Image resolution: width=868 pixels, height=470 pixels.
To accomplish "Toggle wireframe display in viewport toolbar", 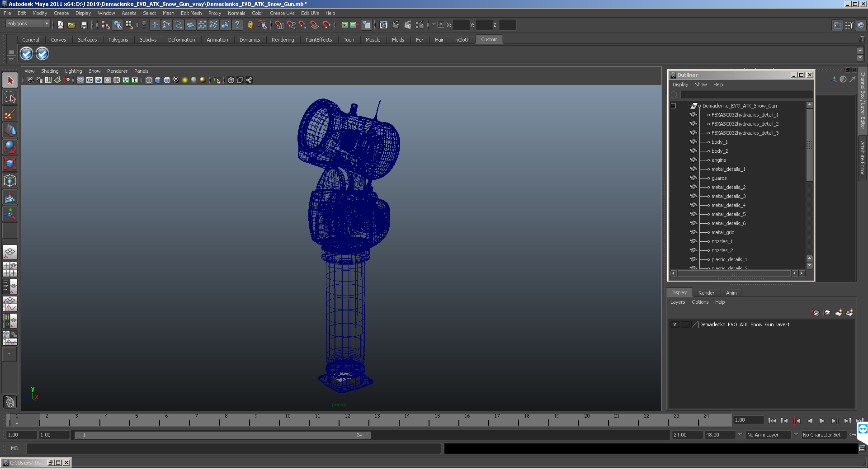I will (149, 80).
